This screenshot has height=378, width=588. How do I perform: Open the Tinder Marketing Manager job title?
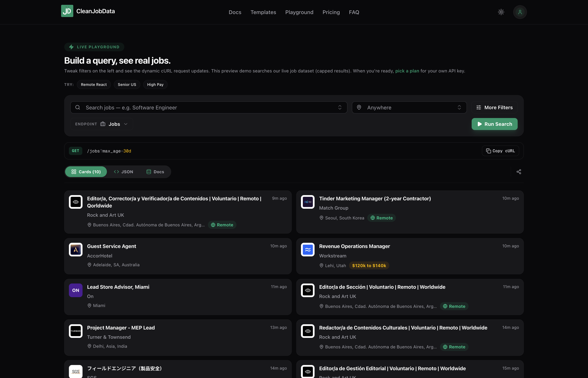click(x=375, y=199)
